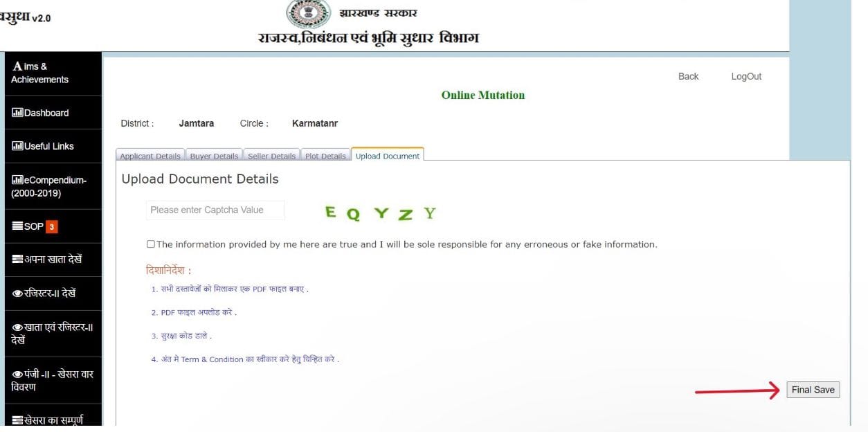The height and width of the screenshot is (432, 868).
Task: Focus the Captcha Value input field
Action: (x=215, y=210)
